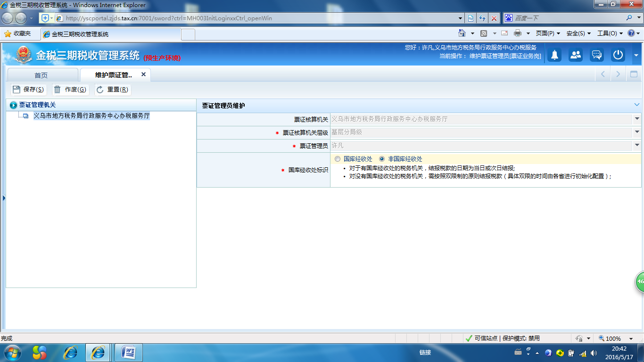Image resolution: width=644 pixels, height=362 pixels.
Task: Switch to the 首页 tab
Action: (x=41, y=75)
